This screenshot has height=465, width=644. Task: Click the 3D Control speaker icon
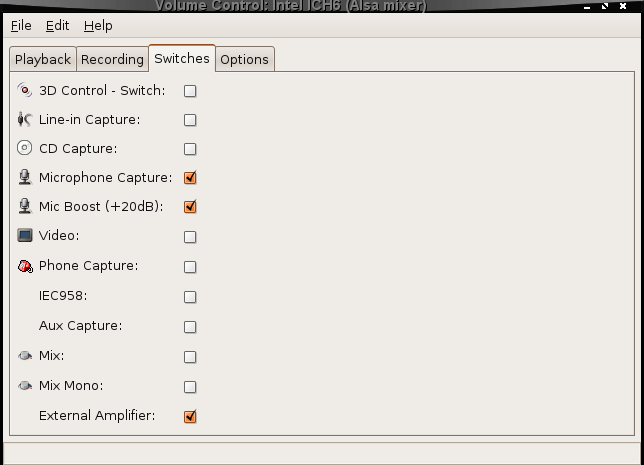25,90
